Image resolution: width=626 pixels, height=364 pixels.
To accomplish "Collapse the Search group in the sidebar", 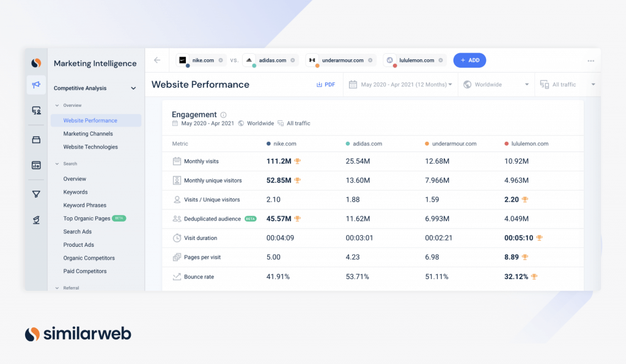I will pos(57,164).
